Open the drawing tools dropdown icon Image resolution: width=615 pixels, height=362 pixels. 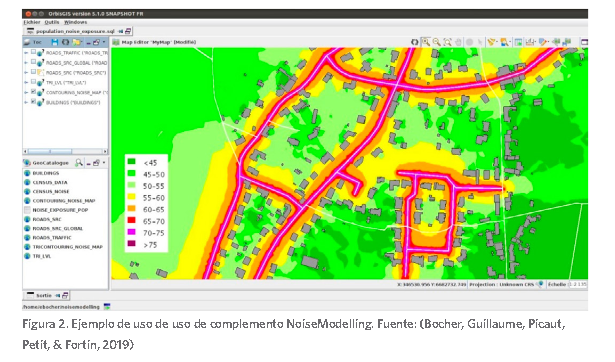[492, 42]
